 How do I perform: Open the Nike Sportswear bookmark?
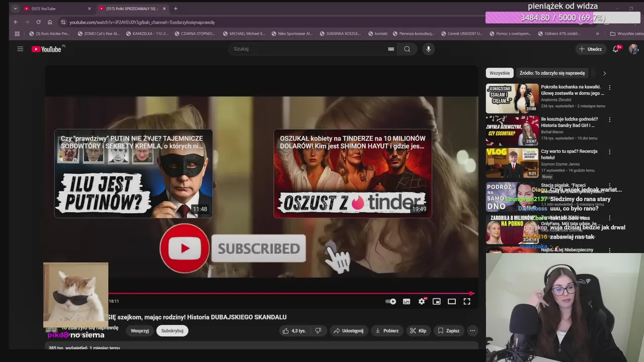pyautogui.click(x=292, y=34)
